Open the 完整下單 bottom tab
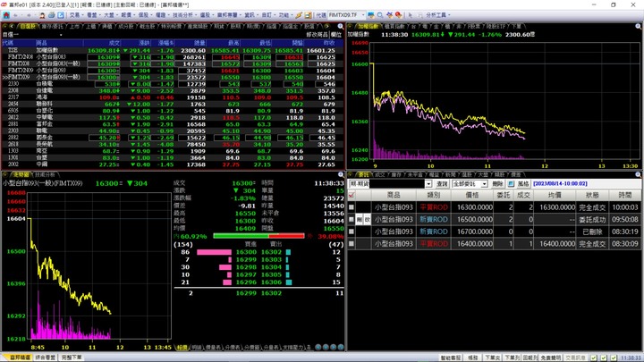The image size is (644, 362). 72,358
